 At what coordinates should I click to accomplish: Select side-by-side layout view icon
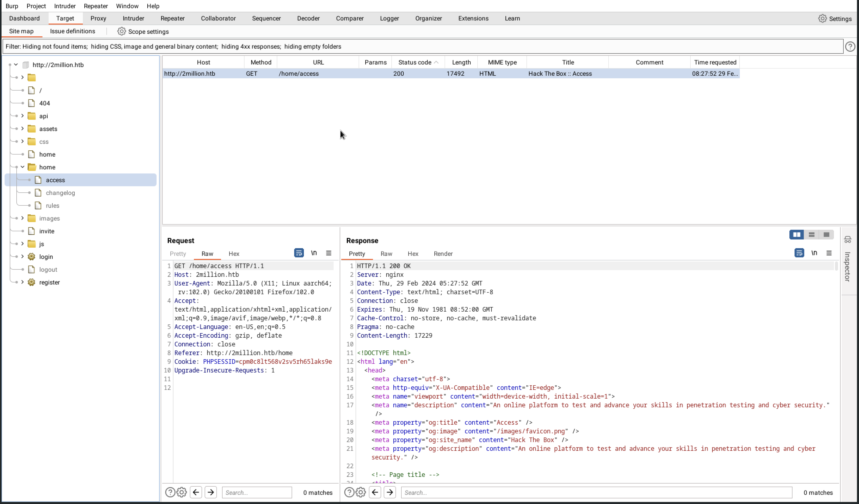tap(797, 235)
